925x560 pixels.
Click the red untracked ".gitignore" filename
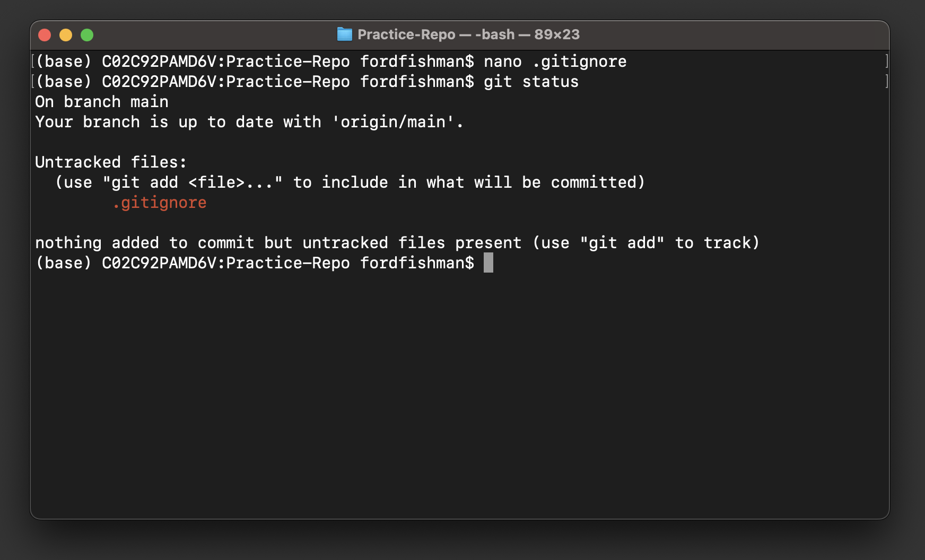160,202
